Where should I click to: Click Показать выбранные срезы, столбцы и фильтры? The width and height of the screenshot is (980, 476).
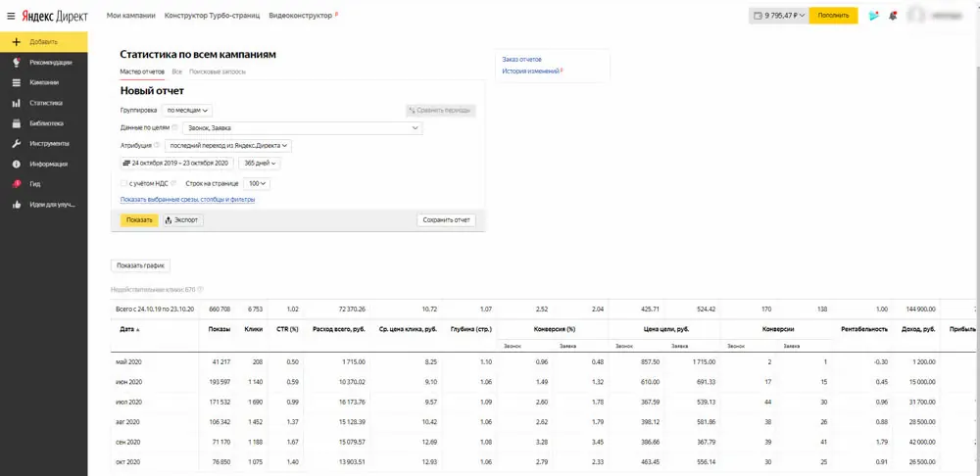187,199
